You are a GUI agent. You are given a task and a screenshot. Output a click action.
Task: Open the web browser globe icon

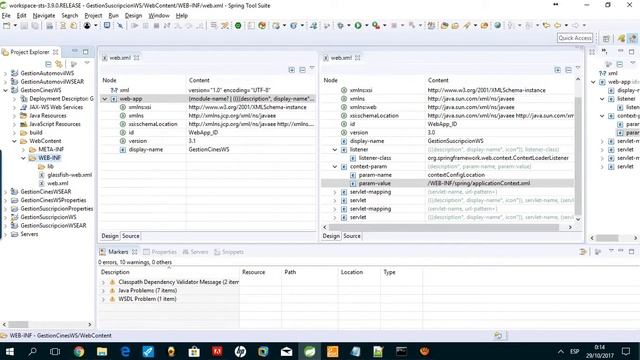pos(498,25)
